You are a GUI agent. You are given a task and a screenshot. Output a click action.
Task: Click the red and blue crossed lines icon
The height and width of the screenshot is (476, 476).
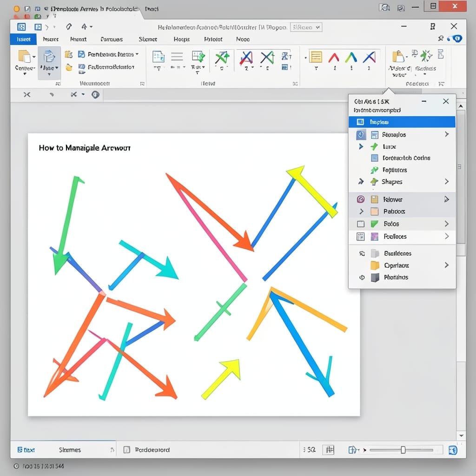click(246, 58)
